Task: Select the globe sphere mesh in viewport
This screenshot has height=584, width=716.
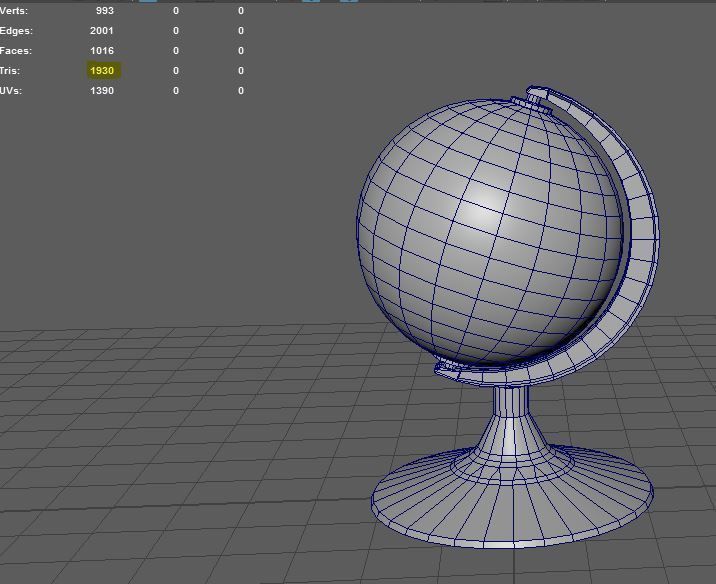Action: [x=489, y=233]
